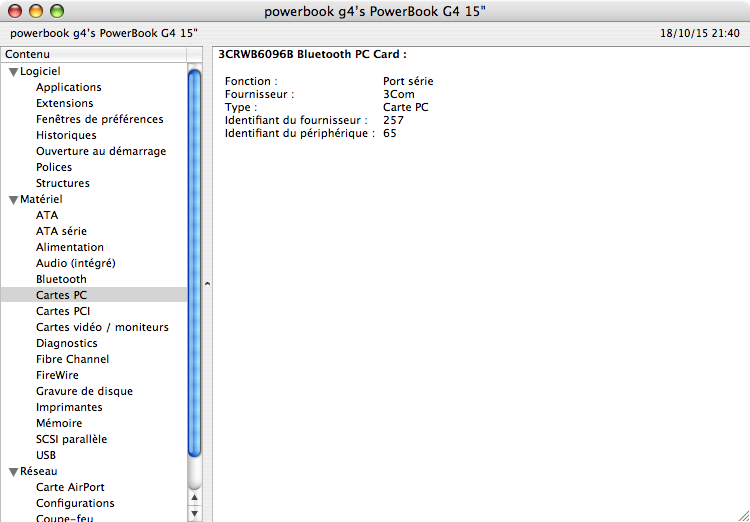Image resolution: width=750 pixels, height=522 pixels.
Task: Click the pane splitter handle
Action: pyautogui.click(x=207, y=284)
